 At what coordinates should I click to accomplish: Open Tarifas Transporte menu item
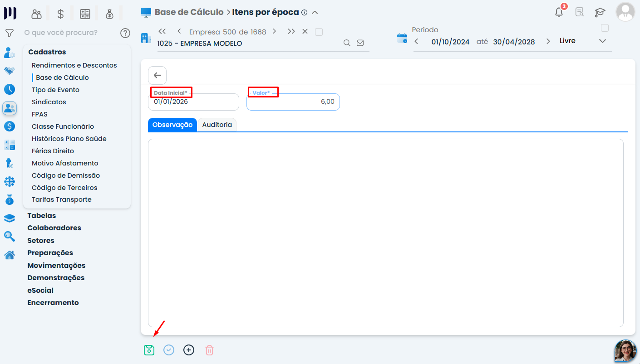tap(62, 199)
